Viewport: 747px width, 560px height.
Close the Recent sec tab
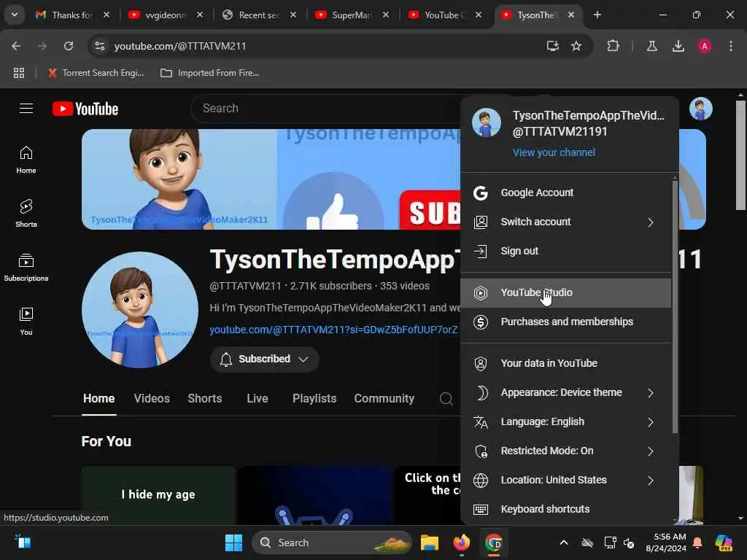[x=293, y=15]
